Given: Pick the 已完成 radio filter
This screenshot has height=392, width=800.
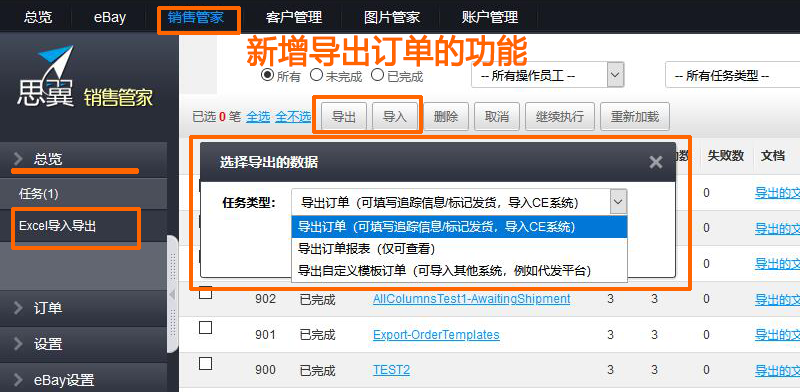Looking at the screenshot, I should click(377, 75).
